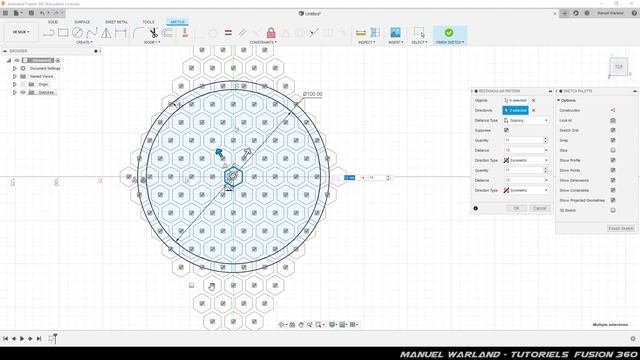Apply the Parallel constraint

pos(242,33)
